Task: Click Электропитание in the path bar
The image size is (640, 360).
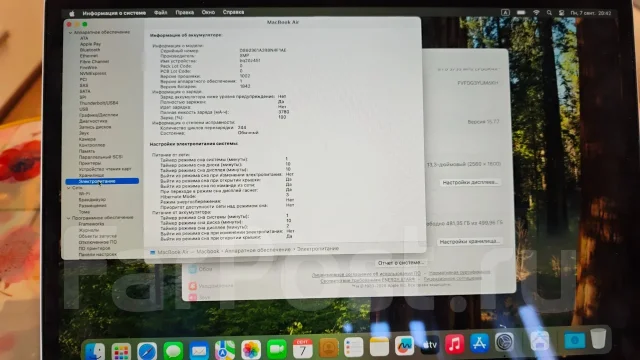Action: tap(318, 249)
